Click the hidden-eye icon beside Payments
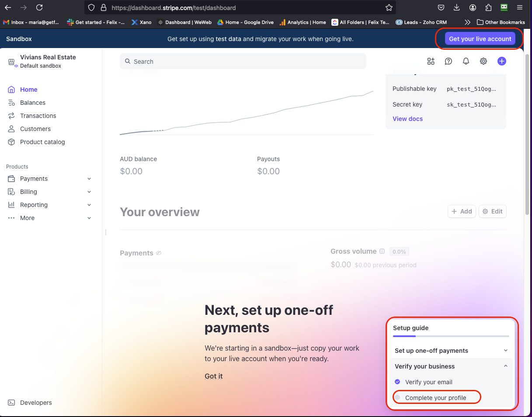This screenshot has height=417, width=532. tap(159, 253)
